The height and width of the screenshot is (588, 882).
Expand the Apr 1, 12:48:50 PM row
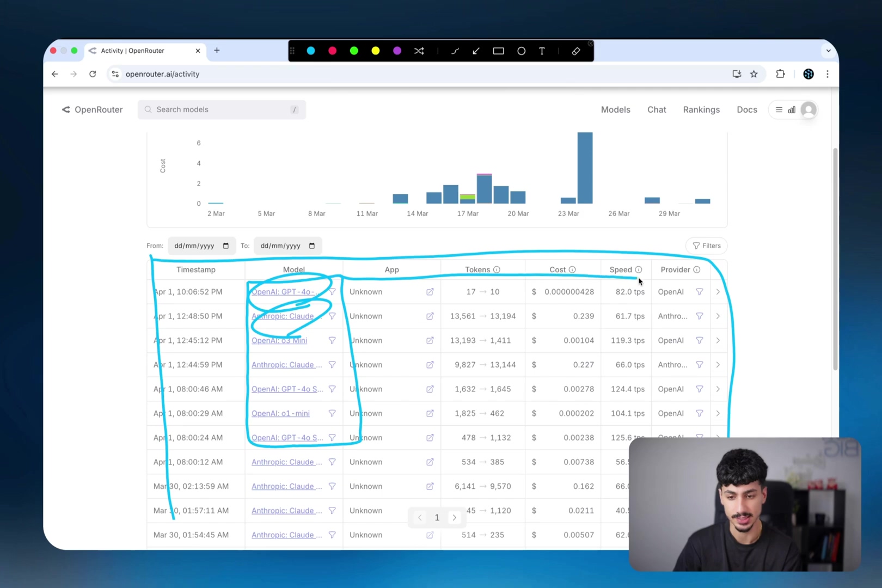click(x=718, y=316)
